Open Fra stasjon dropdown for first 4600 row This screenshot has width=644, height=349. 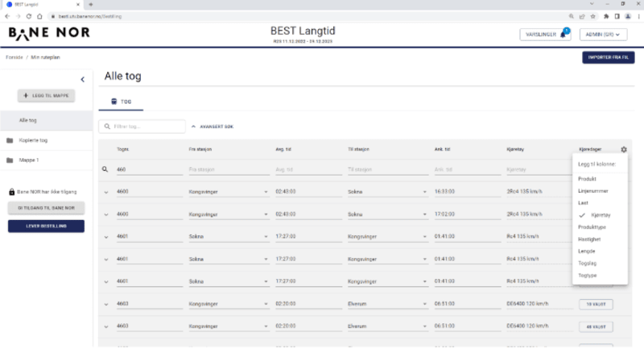[x=266, y=192]
